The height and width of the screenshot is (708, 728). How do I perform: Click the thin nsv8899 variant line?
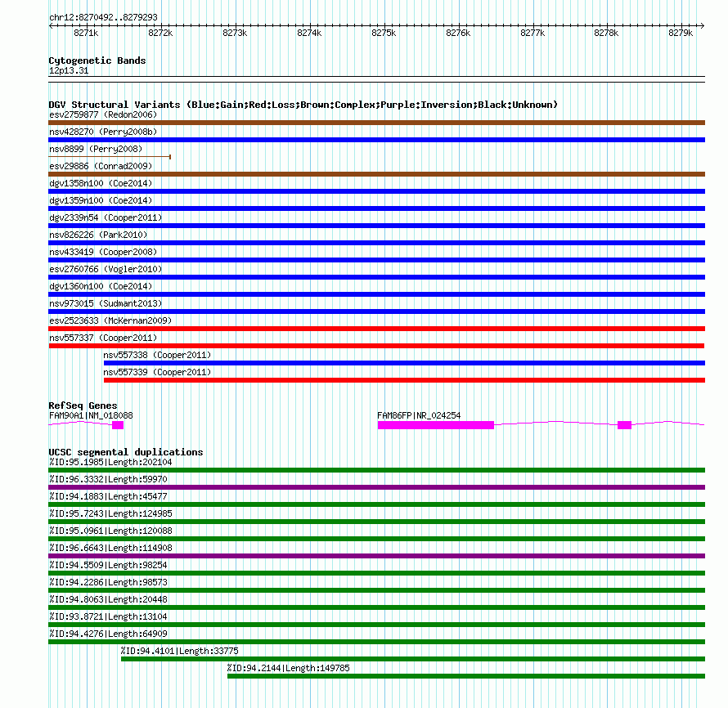pyautogui.click(x=110, y=157)
